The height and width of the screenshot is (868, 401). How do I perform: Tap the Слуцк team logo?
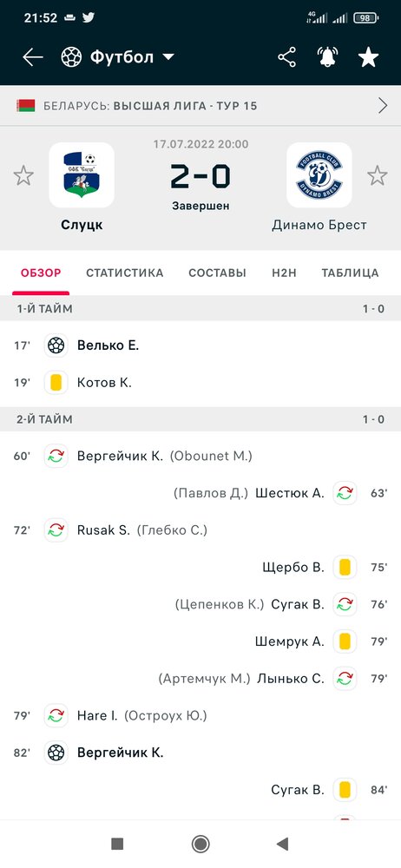pos(82,175)
